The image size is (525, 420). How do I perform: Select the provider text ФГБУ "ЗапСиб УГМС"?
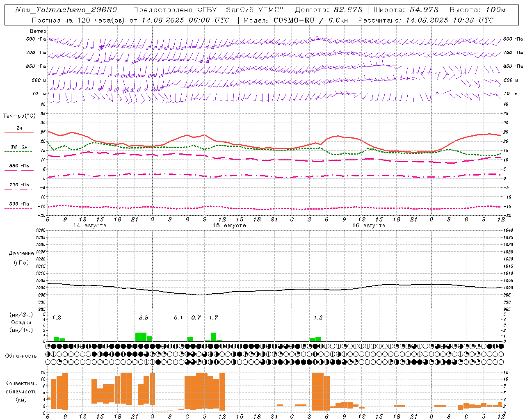[x=240, y=10]
